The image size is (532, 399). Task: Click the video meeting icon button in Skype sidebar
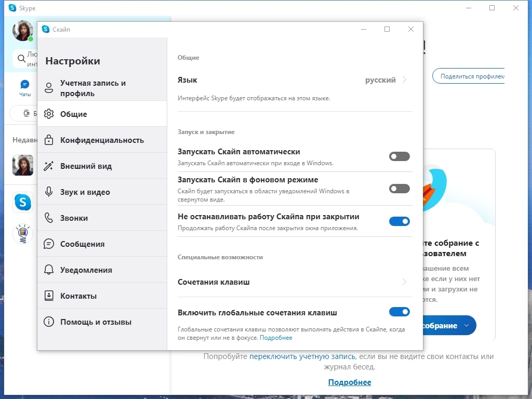[x=26, y=113]
